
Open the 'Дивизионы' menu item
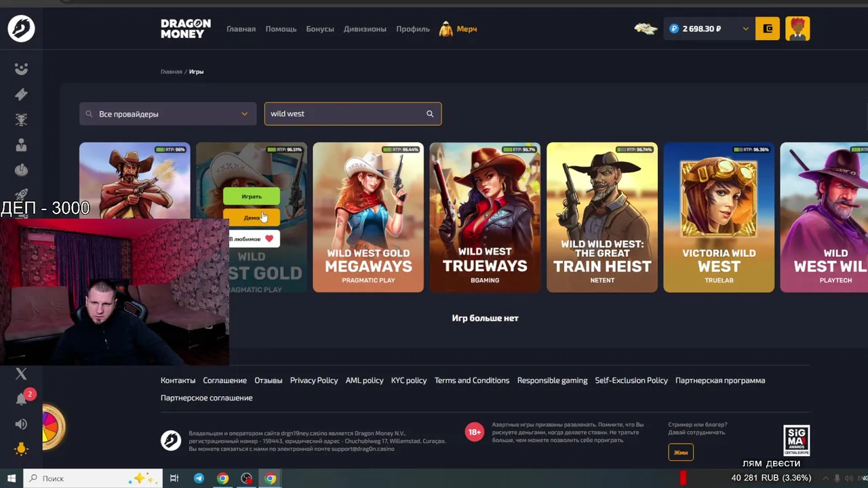click(365, 29)
